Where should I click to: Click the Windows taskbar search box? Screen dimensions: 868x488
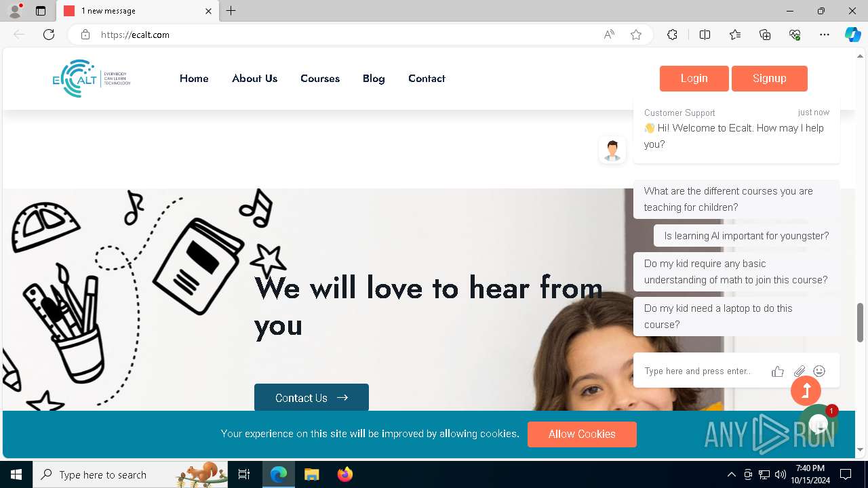click(x=131, y=474)
